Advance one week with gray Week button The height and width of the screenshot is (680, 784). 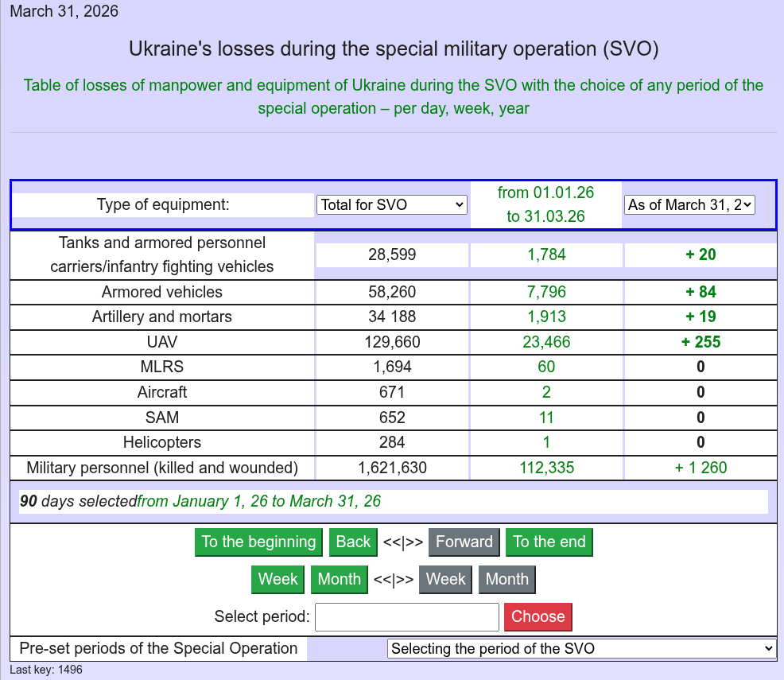[x=445, y=580]
